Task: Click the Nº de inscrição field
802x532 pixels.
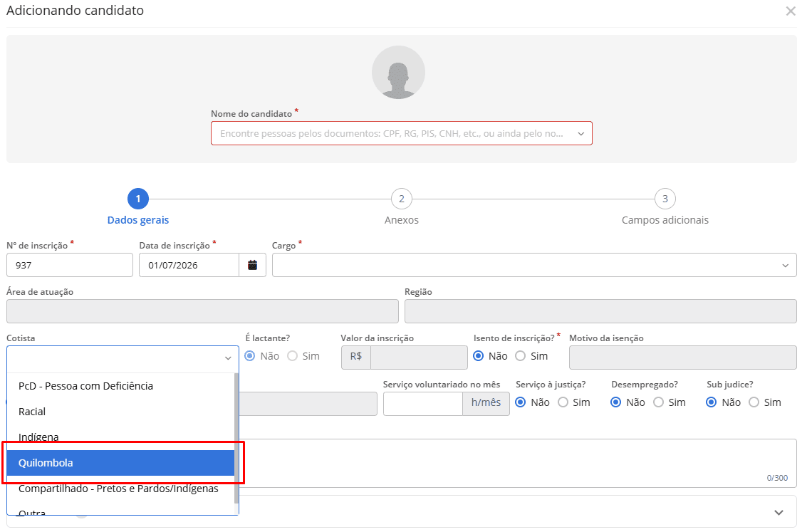Action: pyautogui.click(x=70, y=265)
